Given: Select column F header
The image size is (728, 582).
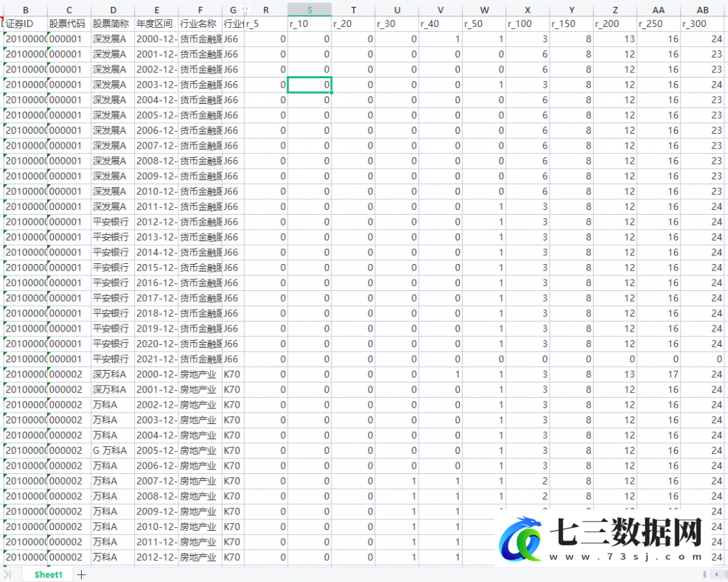Looking at the screenshot, I should coord(200,10).
